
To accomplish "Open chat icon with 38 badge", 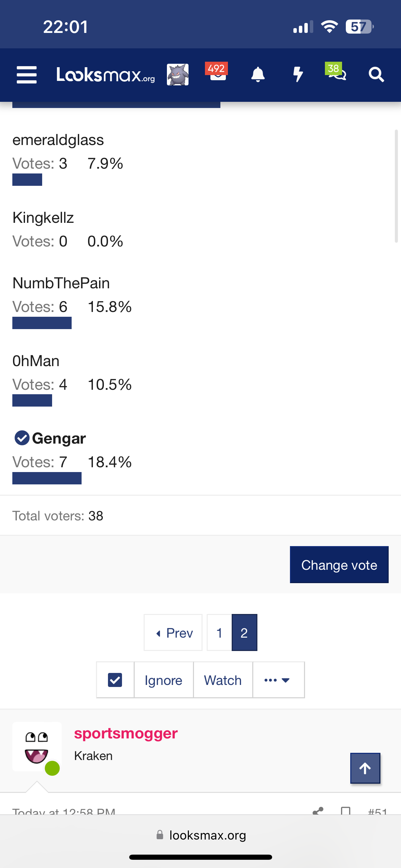I will coord(336,72).
